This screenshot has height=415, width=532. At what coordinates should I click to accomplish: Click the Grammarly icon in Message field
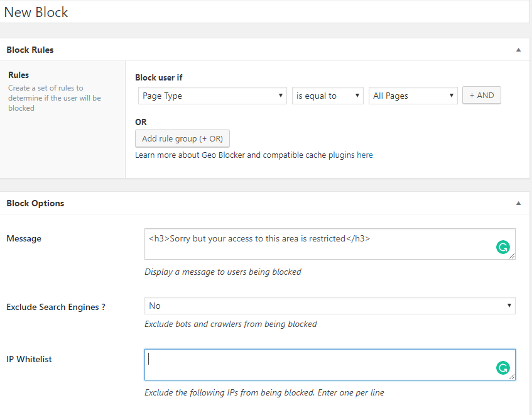[x=502, y=248]
